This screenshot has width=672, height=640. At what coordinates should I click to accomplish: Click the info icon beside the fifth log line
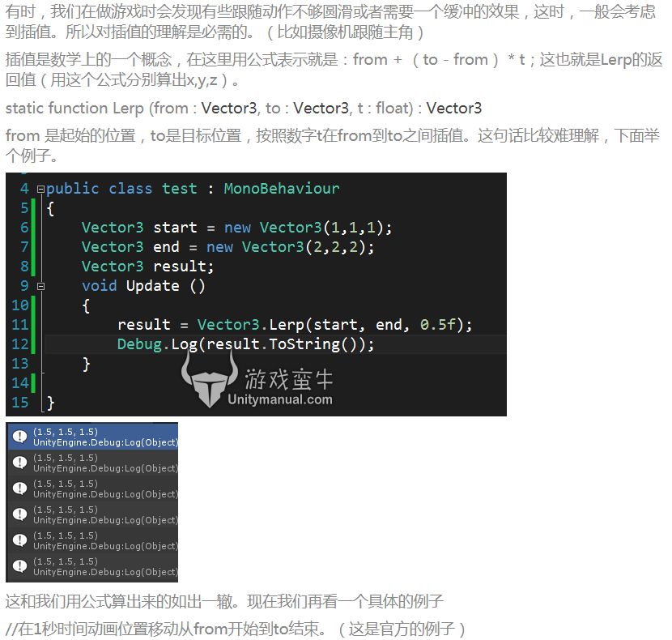pyautogui.click(x=19, y=539)
